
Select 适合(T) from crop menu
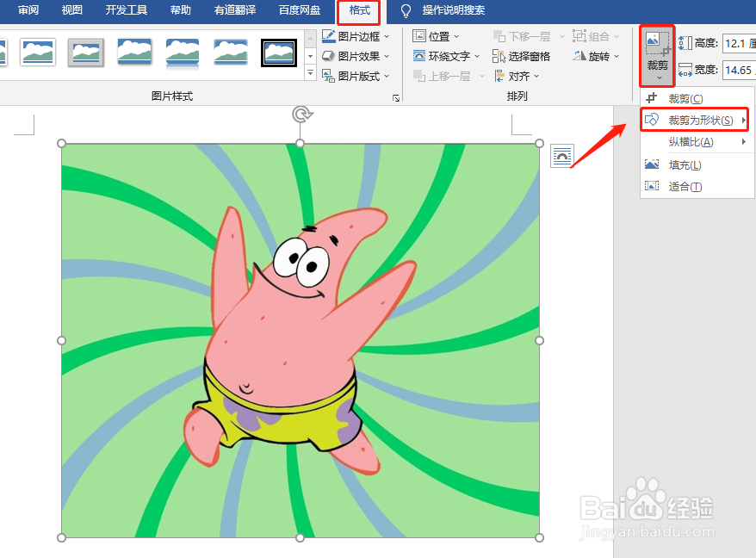pos(697,186)
